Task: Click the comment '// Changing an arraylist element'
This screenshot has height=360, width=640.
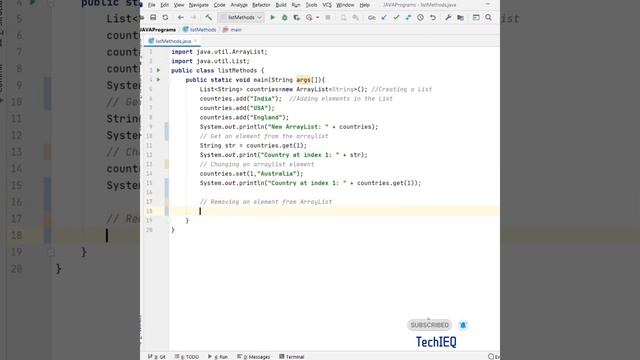Action: 257,164
